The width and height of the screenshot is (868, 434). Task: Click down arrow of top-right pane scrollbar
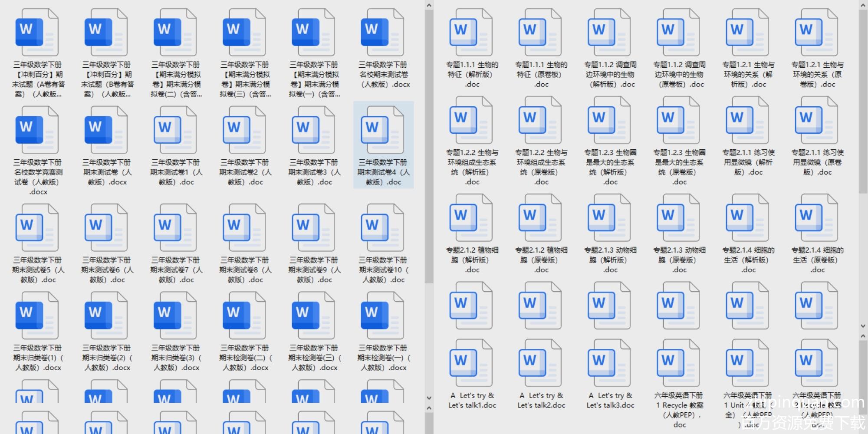pyautogui.click(x=863, y=325)
